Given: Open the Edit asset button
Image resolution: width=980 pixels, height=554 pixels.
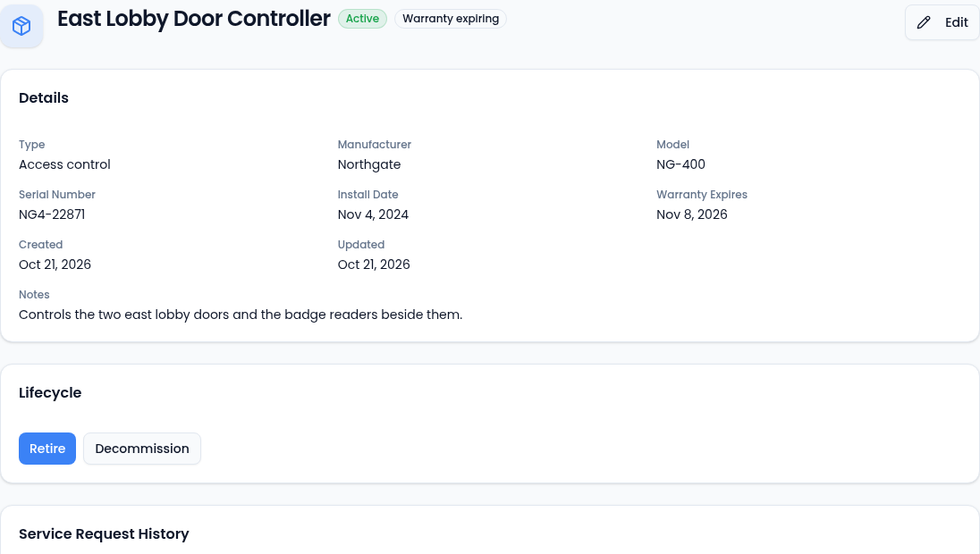Looking at the screenshot, I should click(942, 22).
